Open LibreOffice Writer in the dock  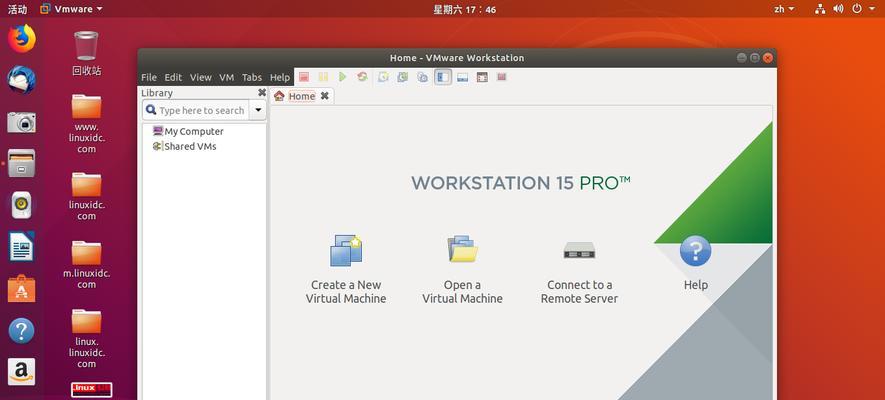coord(21,247)
